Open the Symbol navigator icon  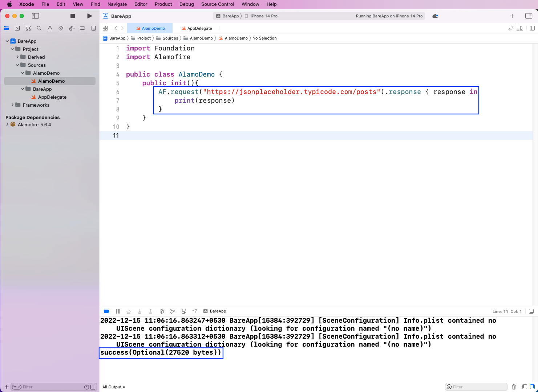[x=28, y=28]
